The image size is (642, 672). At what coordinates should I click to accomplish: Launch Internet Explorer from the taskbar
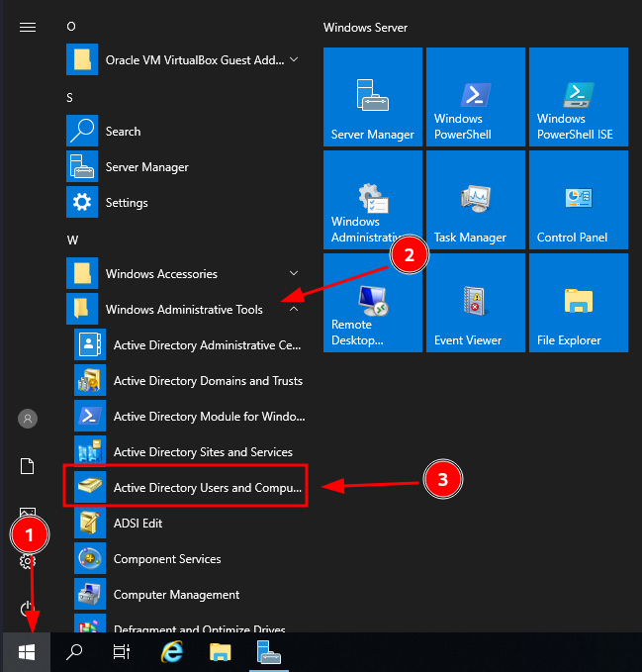[x=172, y=652]
